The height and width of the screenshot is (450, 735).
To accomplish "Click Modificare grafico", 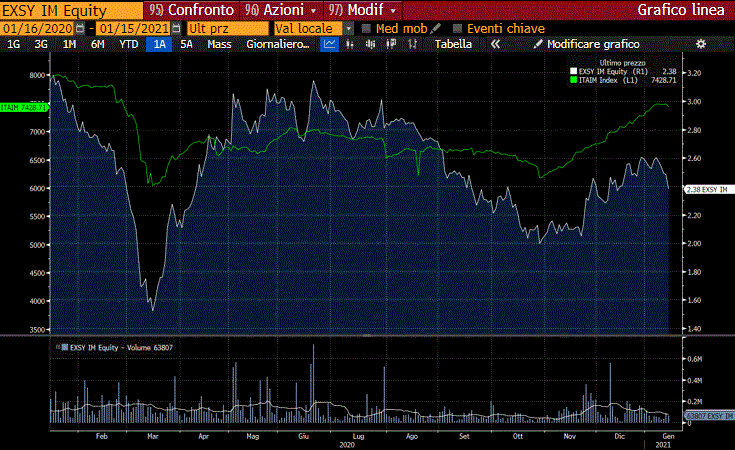I will click(593, 44).
